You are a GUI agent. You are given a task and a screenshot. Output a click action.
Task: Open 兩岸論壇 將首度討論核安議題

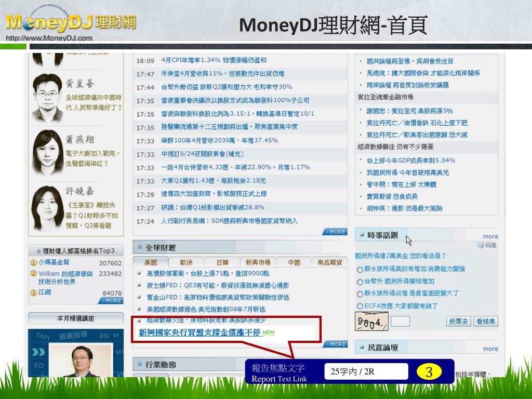407,85
